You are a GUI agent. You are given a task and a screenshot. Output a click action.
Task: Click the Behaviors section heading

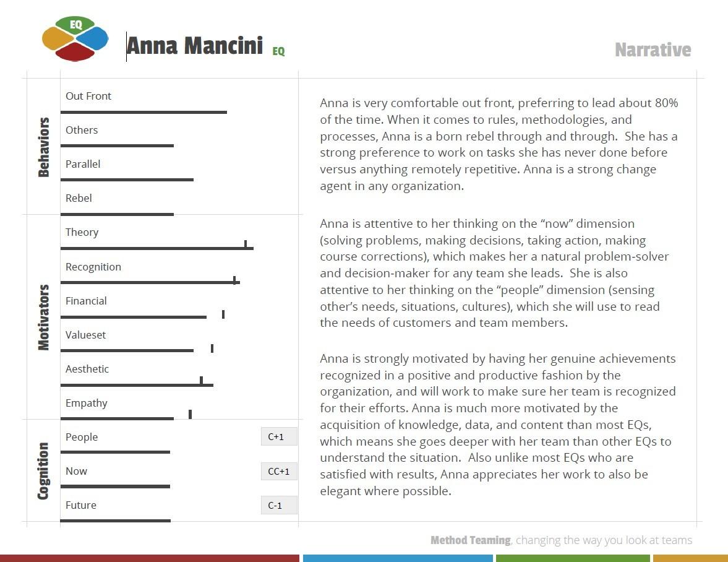coord(43,147)
